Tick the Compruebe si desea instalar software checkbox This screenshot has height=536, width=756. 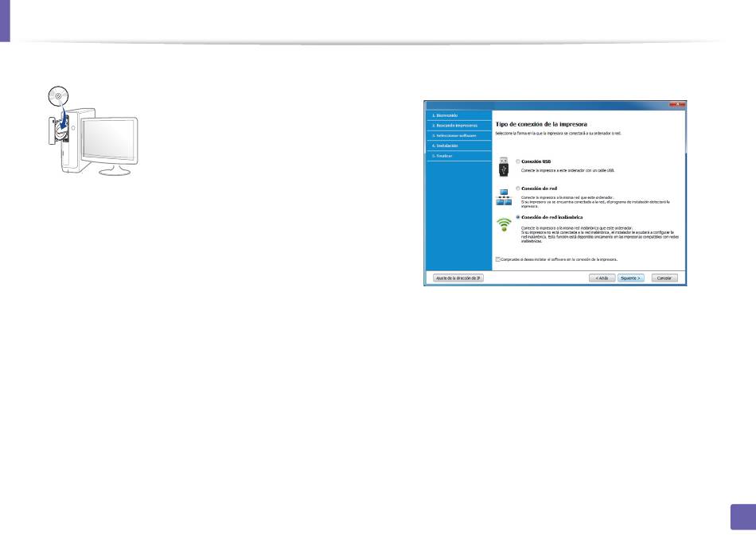[498, 259]
